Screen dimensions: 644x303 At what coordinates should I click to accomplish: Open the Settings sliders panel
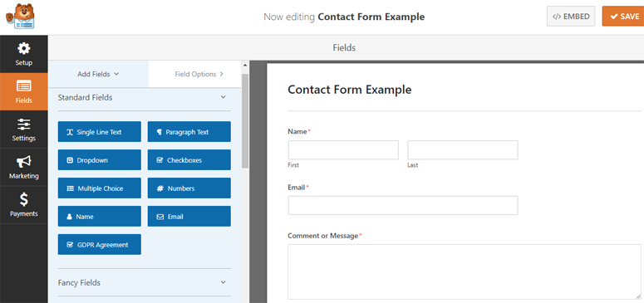coord(24,130)
